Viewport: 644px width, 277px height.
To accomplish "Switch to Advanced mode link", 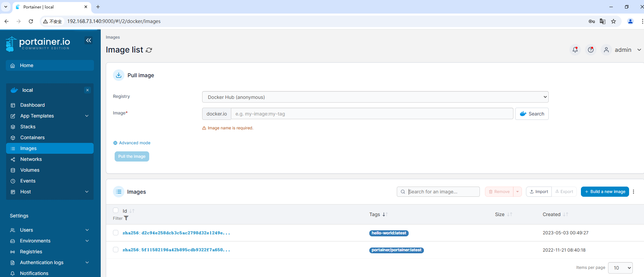I will pyautogui.click(x=132, y=143).
